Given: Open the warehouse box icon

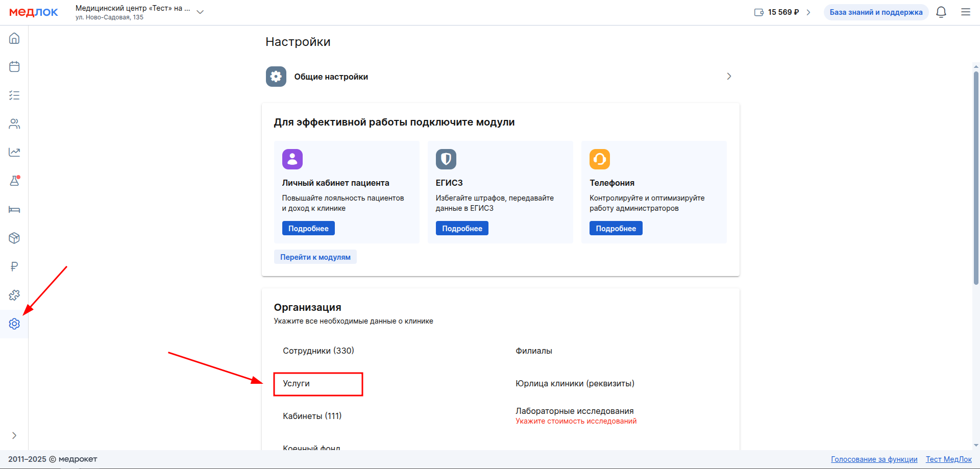Looking at the screenshot, I should point(14,238).
